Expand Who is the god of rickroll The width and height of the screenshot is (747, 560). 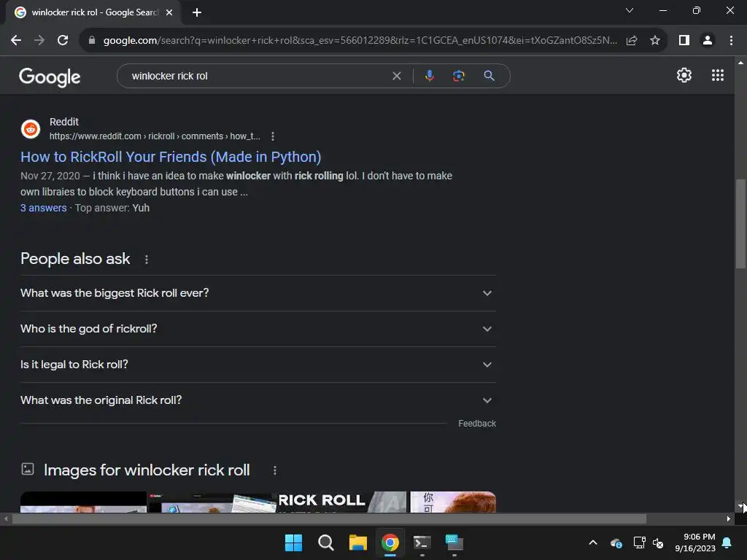[x=258, y=329]
